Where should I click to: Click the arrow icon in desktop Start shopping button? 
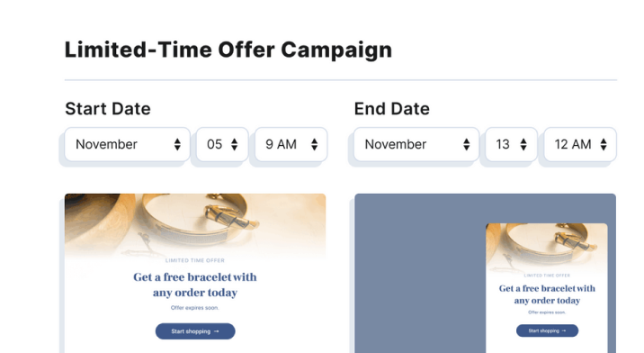(217, 331)
